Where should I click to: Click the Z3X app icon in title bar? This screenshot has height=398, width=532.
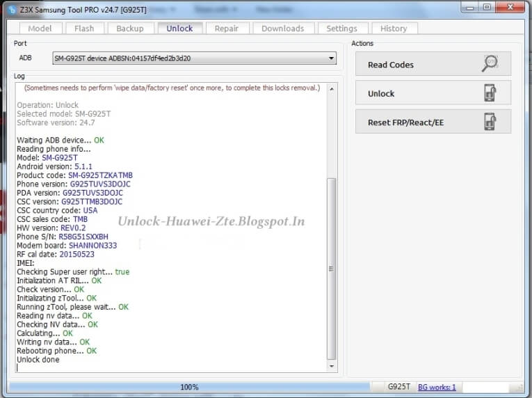(x=12, y=10)
